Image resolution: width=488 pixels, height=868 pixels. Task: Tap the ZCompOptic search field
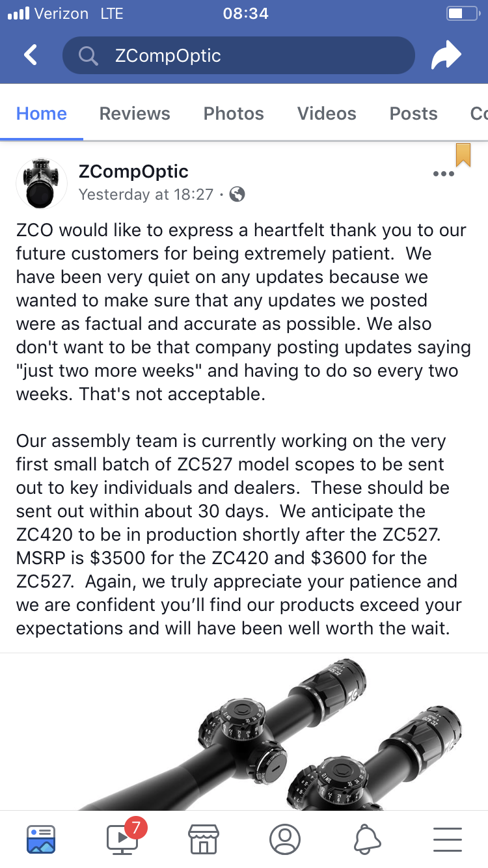pos(238,55)
